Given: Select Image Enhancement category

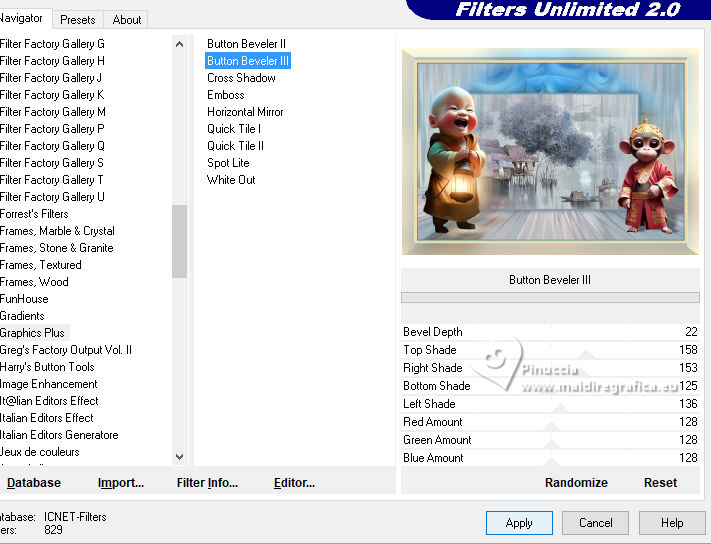Looking at the screenshot, I should pyautogui.click(x=49, y=384).
